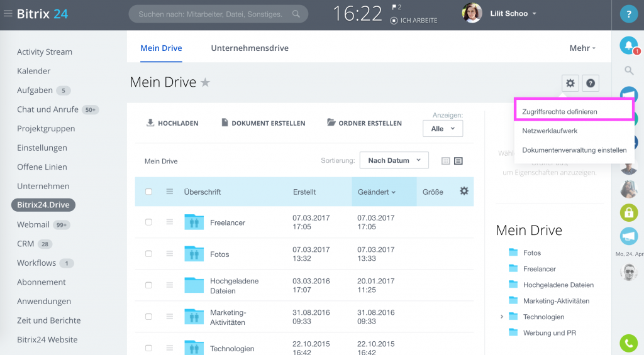Viewport: 644px width, 355px height.
Task: Open Hochgeladene Dateien in the folder tree
Action: point(558,285)
